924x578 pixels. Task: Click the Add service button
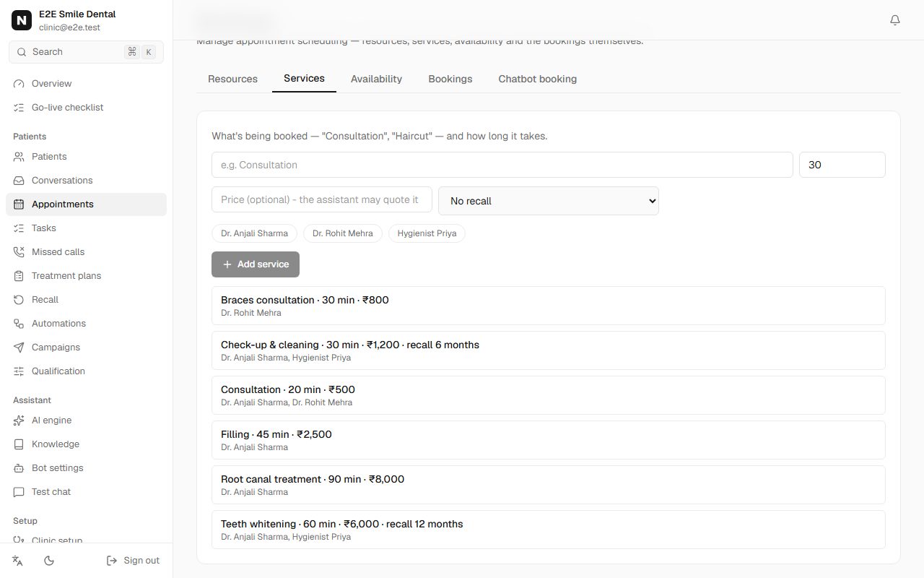pyautogui.click(x=256, y=264)
